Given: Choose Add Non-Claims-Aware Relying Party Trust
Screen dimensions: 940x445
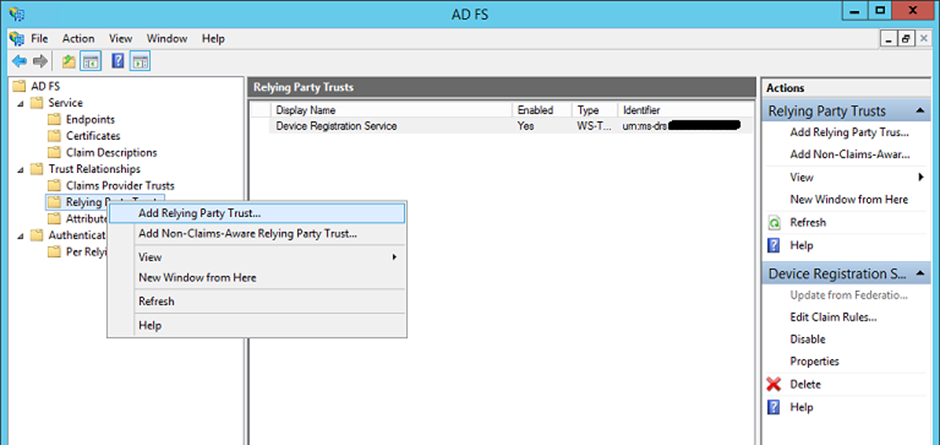Looking at the screenshot, I should 257,234.
